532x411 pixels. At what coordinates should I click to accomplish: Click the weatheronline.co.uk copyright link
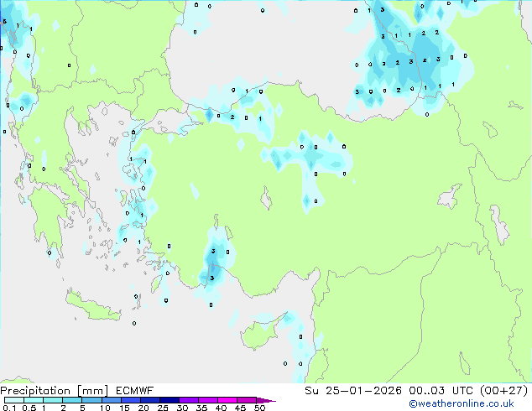(462, 403)
